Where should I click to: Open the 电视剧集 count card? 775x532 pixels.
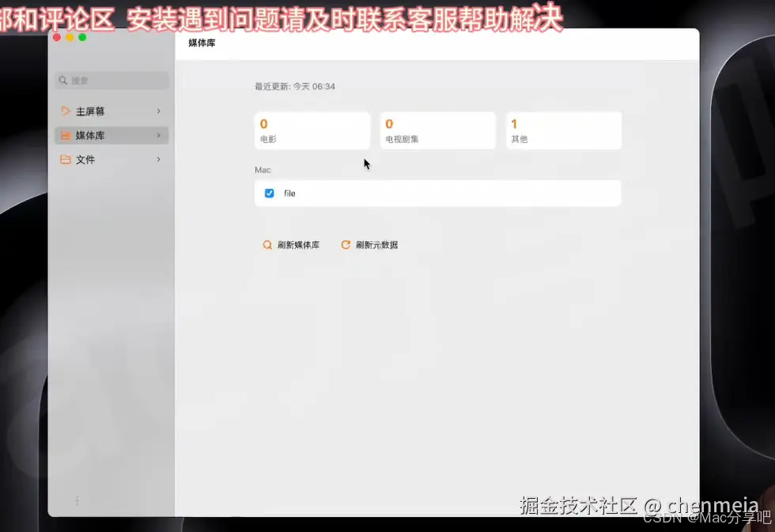(437, 130)
